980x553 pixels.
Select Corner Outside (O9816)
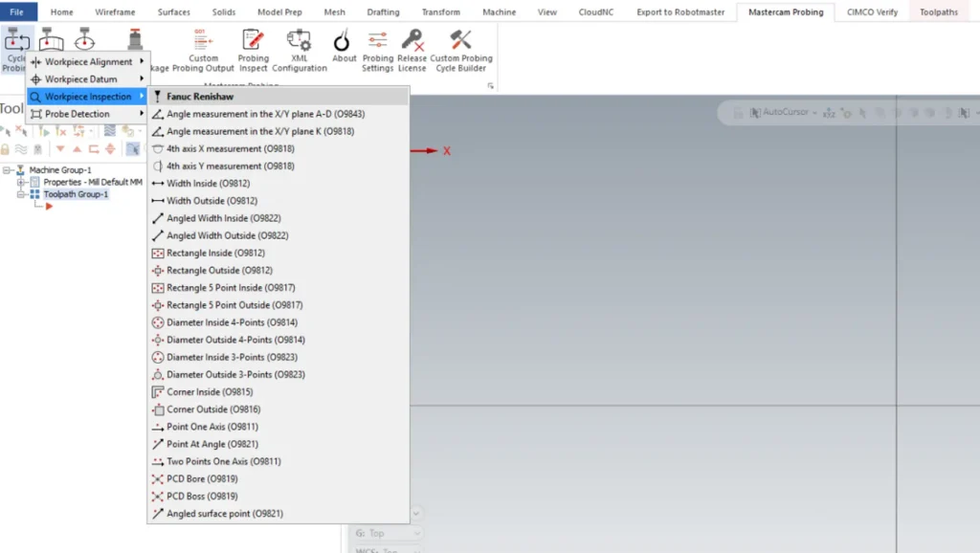(x=278, y=409)
